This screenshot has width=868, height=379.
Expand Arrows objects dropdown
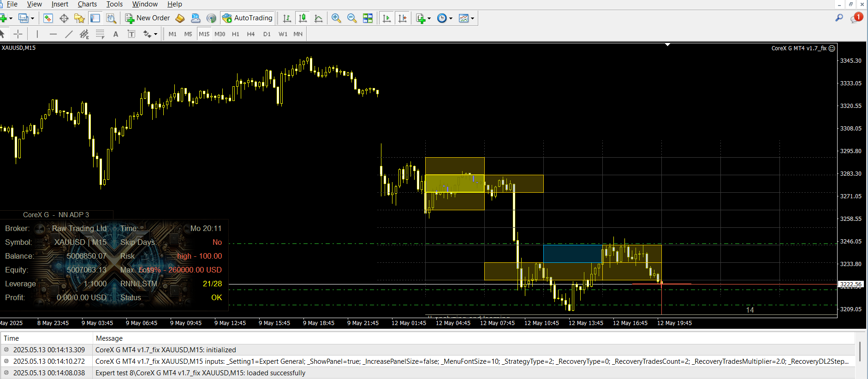155,34
